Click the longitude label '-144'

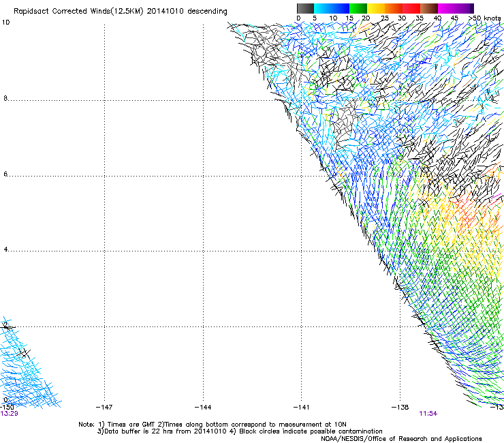pyautogui.click(x=203, y=408)
